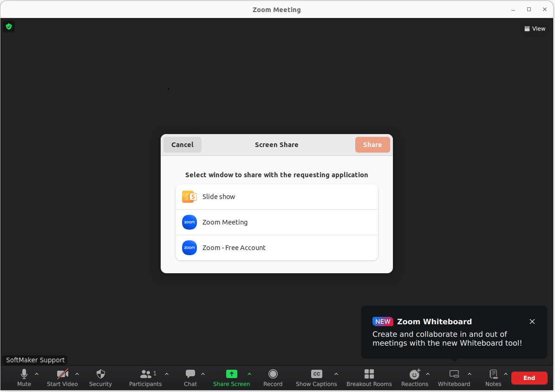
Task: Expand chat options arrow beside Chat
Action: tap(203, 374)
